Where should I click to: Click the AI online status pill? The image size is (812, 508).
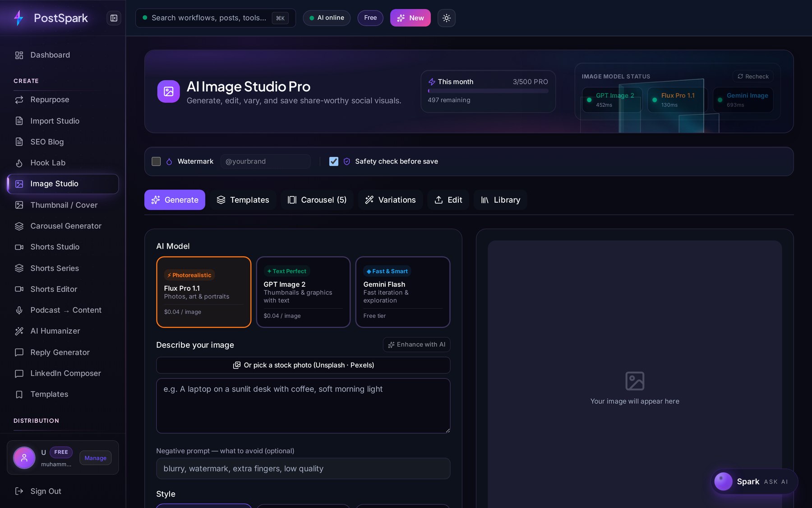pos(327,18)
